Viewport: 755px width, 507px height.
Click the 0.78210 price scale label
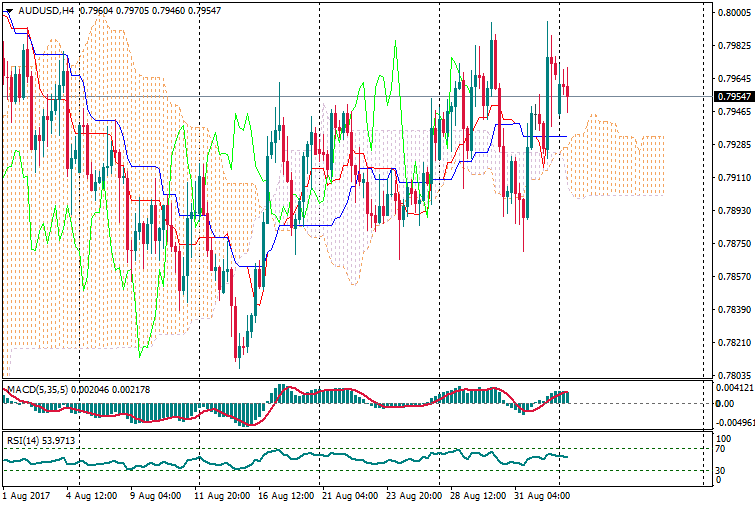733,342
